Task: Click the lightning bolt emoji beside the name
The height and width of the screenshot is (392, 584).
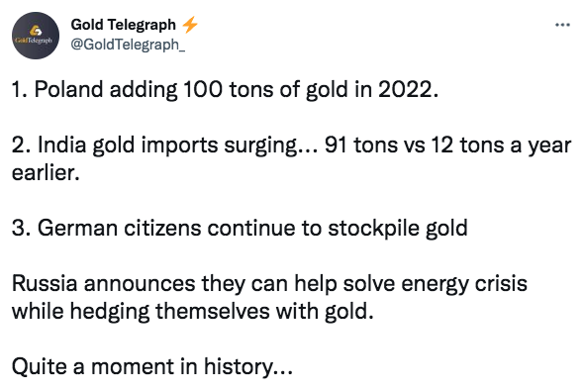Action: 190,25
